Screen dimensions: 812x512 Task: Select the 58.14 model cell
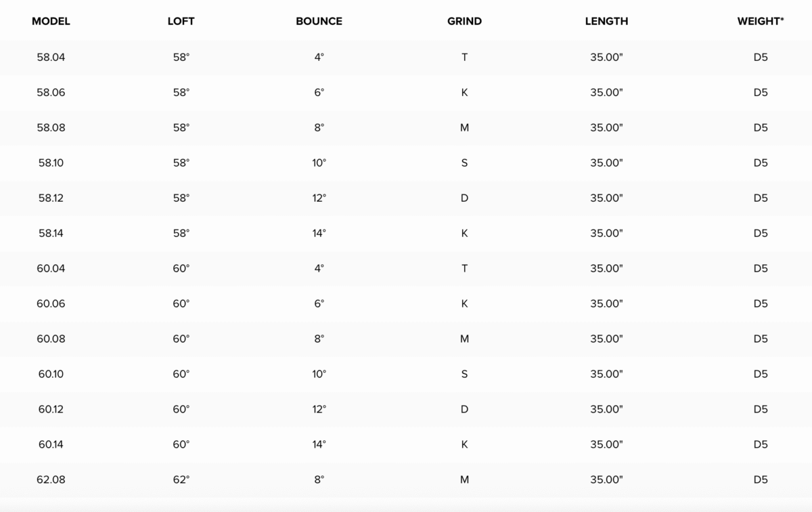[x=51, y=233]
